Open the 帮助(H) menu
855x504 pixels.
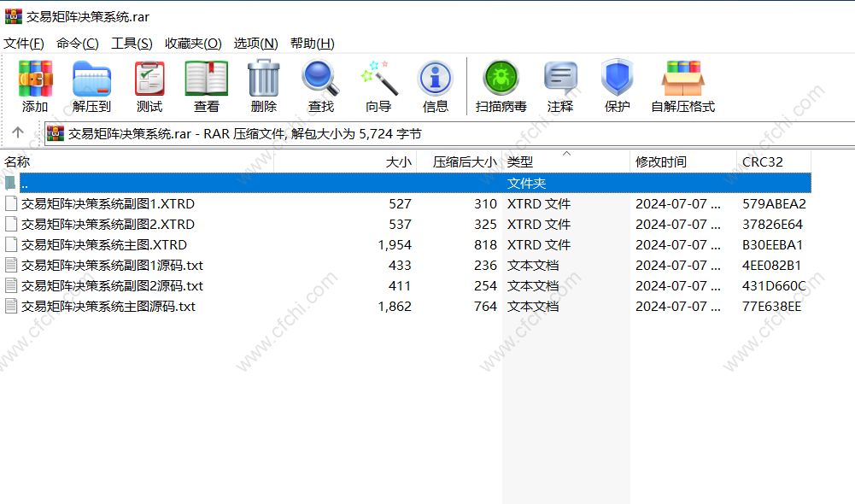[313, 43]
